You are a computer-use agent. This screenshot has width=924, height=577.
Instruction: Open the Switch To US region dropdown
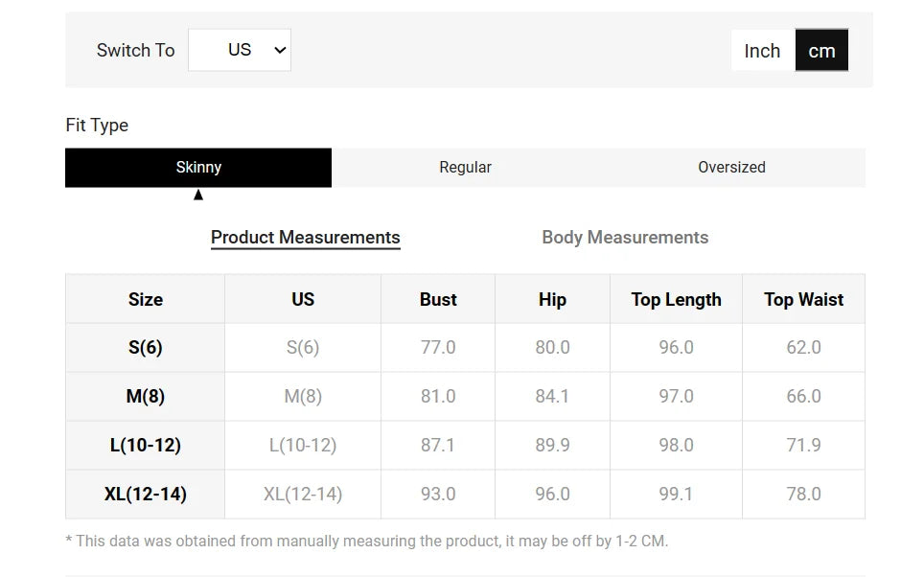(240, 50)
